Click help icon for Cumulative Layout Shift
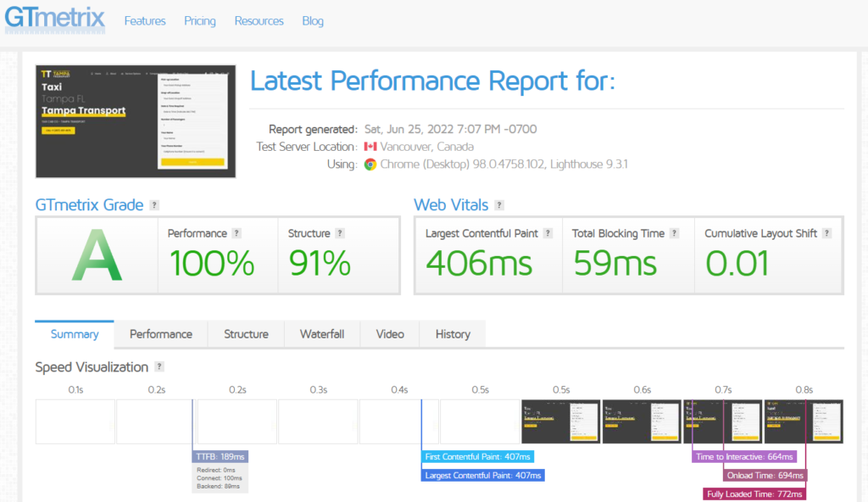Screen dimensions: 868x502 826,233
